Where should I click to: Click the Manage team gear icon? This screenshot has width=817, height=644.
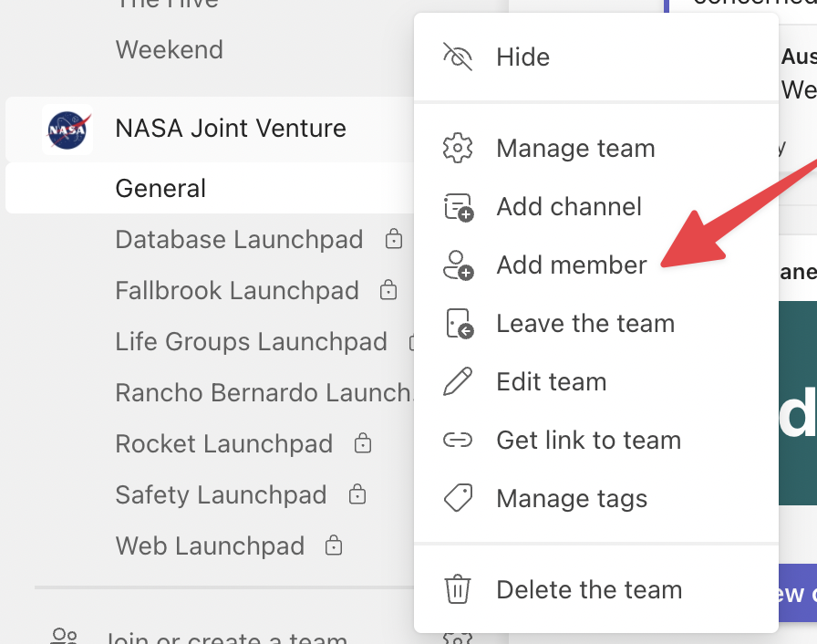click(457, 148)
